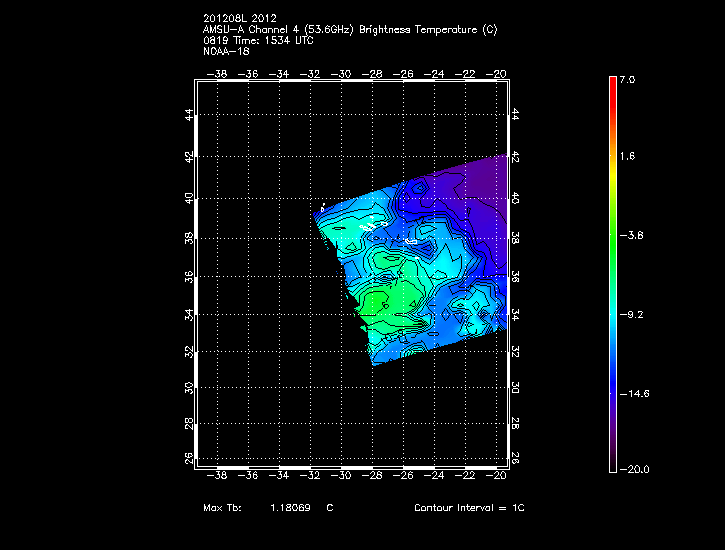Click the 1.6 color scale label
The height and width of the screenshot is (550, 725).
pyautogui.click(x=627, y=157)
